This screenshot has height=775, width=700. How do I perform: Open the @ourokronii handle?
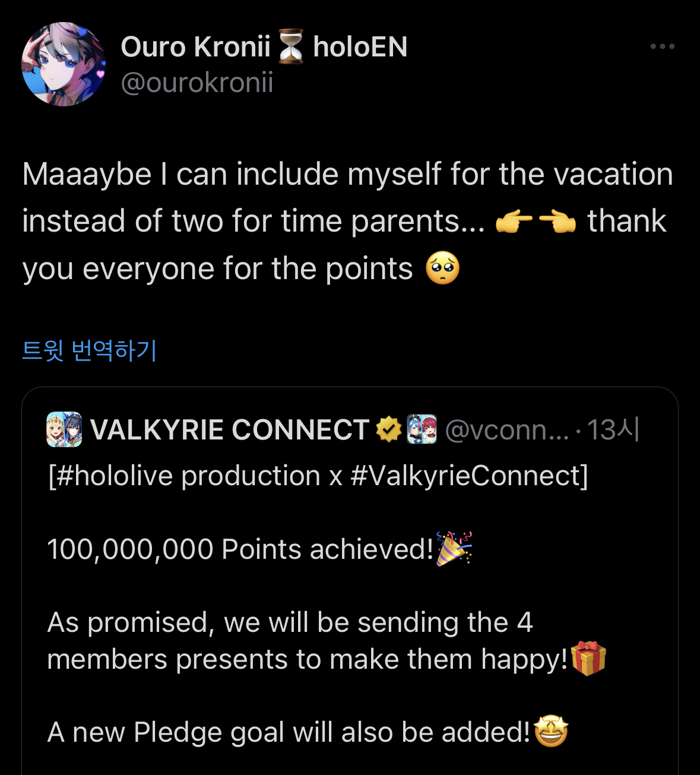tap(197, 82)
